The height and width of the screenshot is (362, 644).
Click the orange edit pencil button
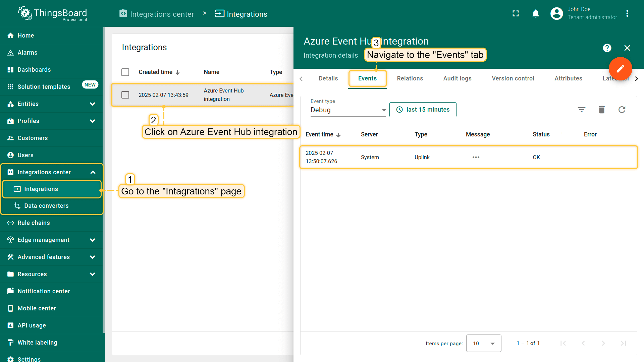(620, 69)
